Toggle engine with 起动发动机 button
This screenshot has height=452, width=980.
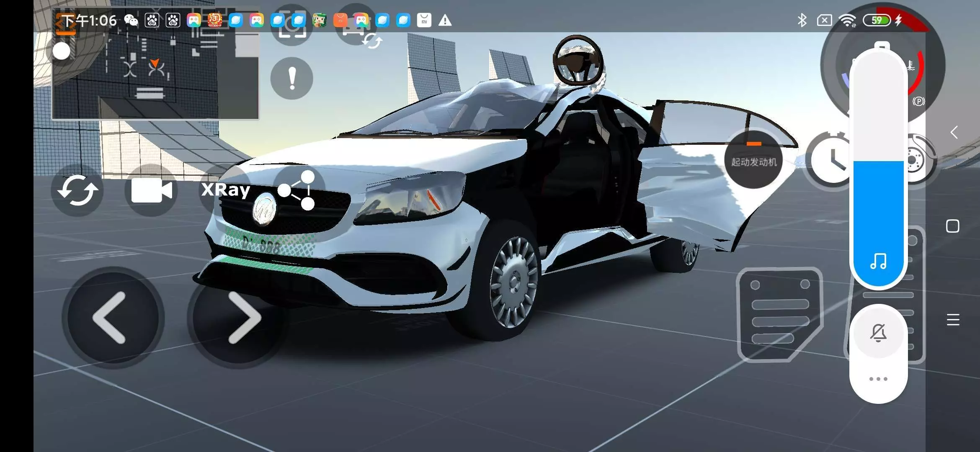[753, 161]
